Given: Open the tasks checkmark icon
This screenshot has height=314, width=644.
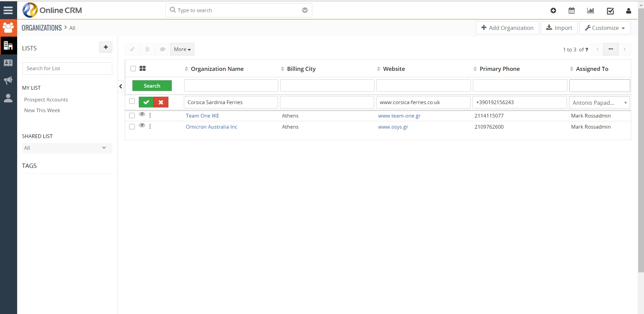Looking at the screenshot, I should pyautogui.click(x=610, y=11).
